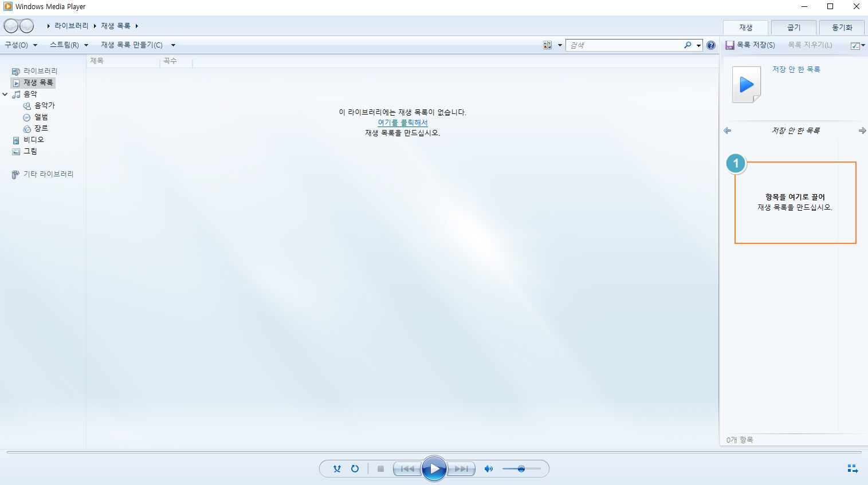The image size is (868, 485).
Task: Click the 0개 항목 status text
Action: pos(740,440)
